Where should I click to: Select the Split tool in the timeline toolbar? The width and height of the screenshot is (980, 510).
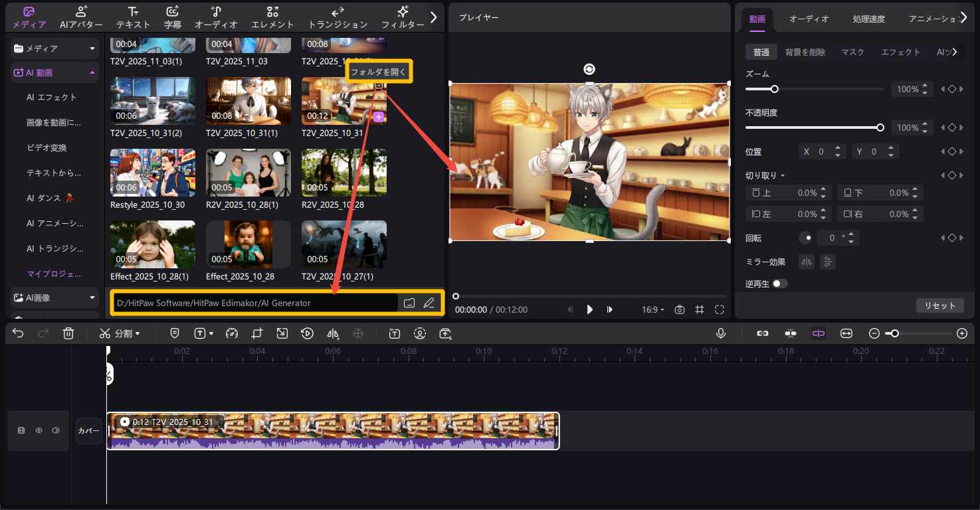[120, 333]
